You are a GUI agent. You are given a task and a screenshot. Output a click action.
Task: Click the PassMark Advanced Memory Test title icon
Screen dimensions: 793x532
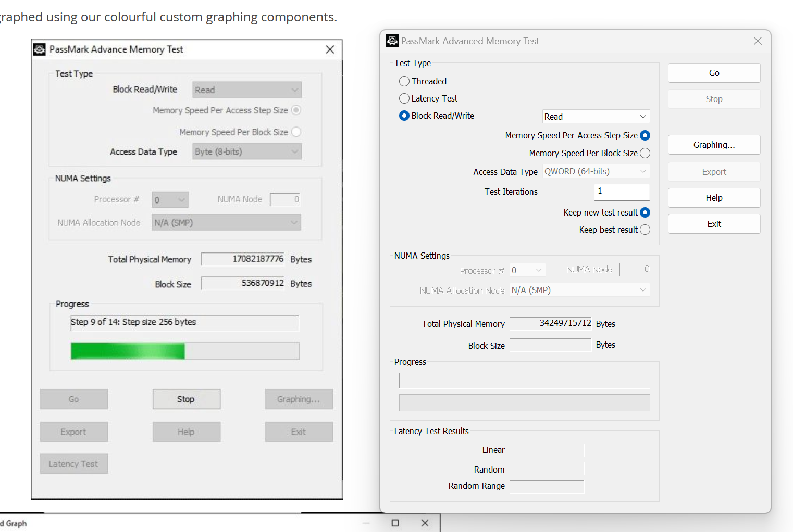click(x=392, y=41)
